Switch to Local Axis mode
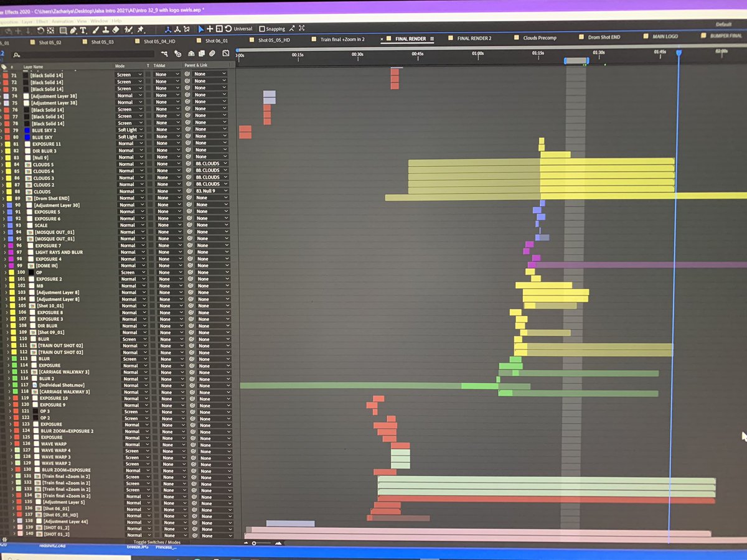The height and width of the screenshot is (560, 747). pyautogui.click(x=169, y=29)
